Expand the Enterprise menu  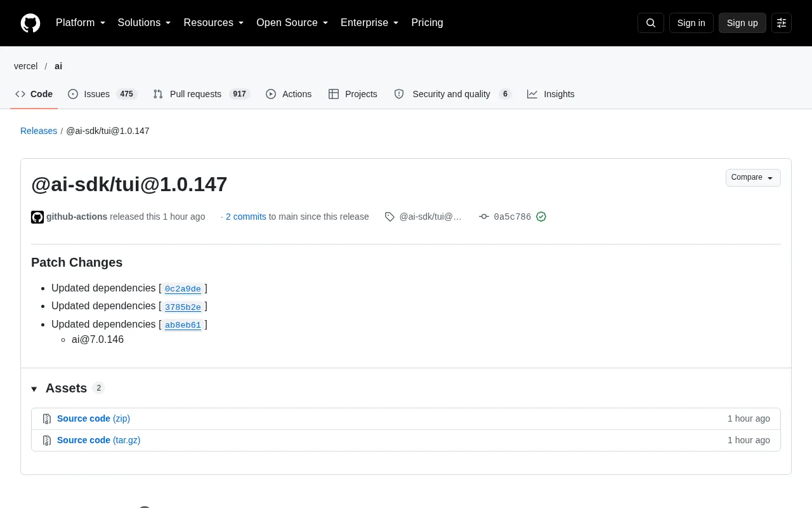370,23
